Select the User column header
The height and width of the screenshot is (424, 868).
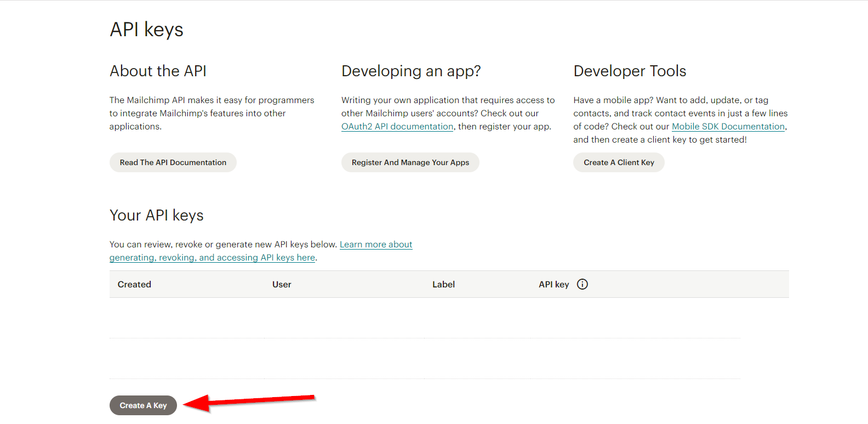click(282, 284)
